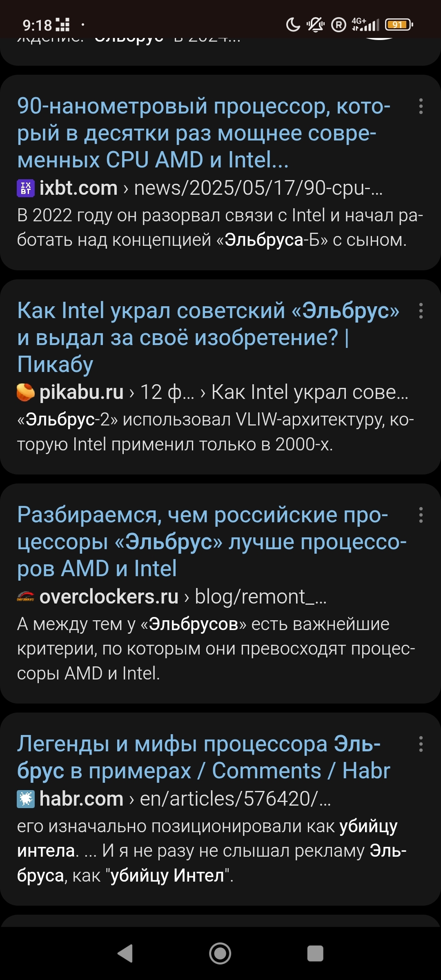Open options menu for ixbt result
Image resolution: width=441 pixels, height=980 pixels.
coord(421,107)
